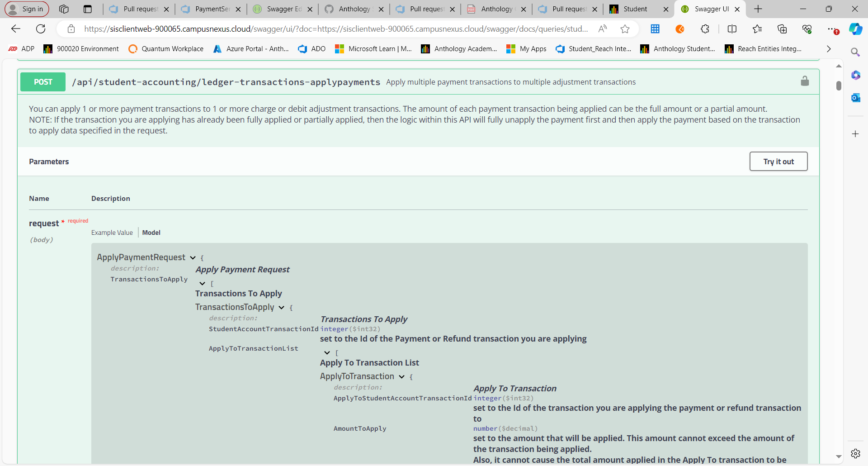The height and width of the screenshot is (466, 868).
Task: Open a new tab with plus button
Action: 758,9
